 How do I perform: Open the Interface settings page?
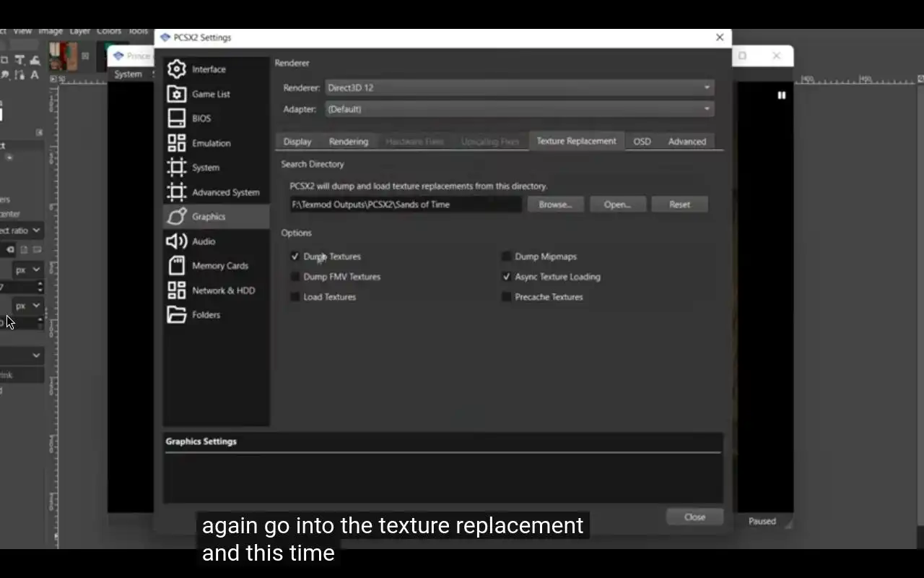coord(216,69)
